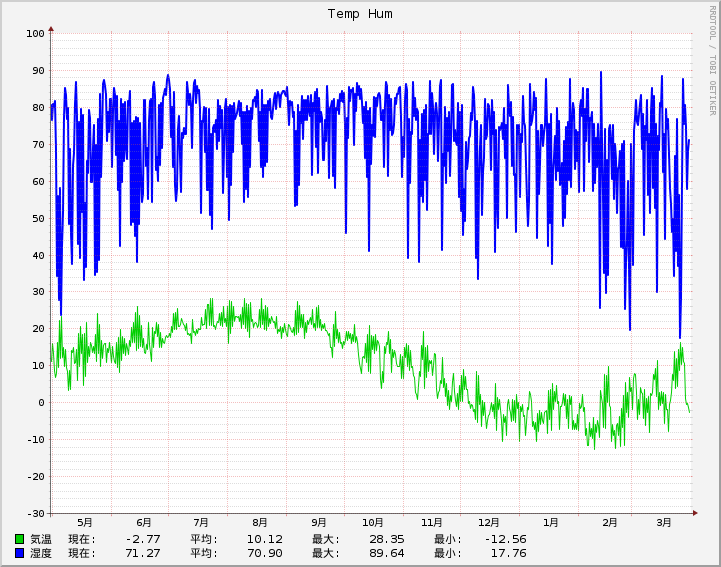Click the 現在 label in 湿度 row
The image size is (721, 567).
82,553
